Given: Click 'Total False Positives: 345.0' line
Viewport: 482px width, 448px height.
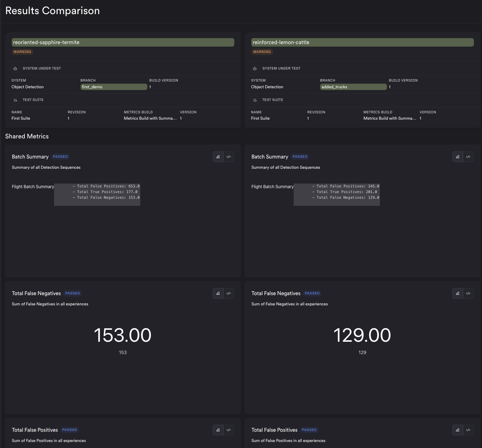Looking at the screenshot, I should click(346, 186).
